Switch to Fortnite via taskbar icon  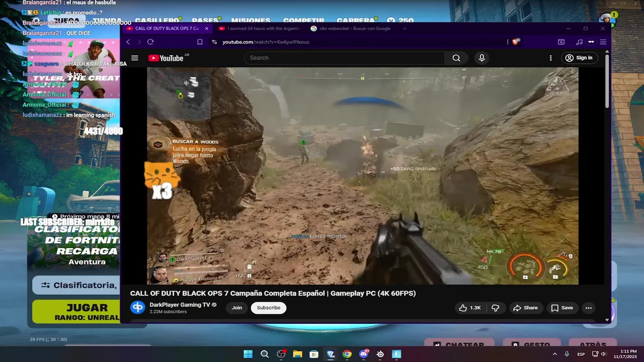(396, 354)
